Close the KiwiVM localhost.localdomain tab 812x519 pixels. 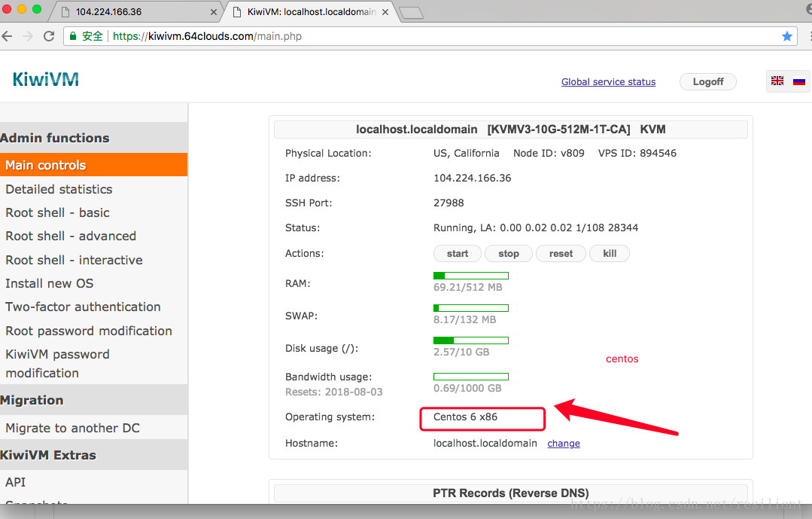[x=385, y=12]
